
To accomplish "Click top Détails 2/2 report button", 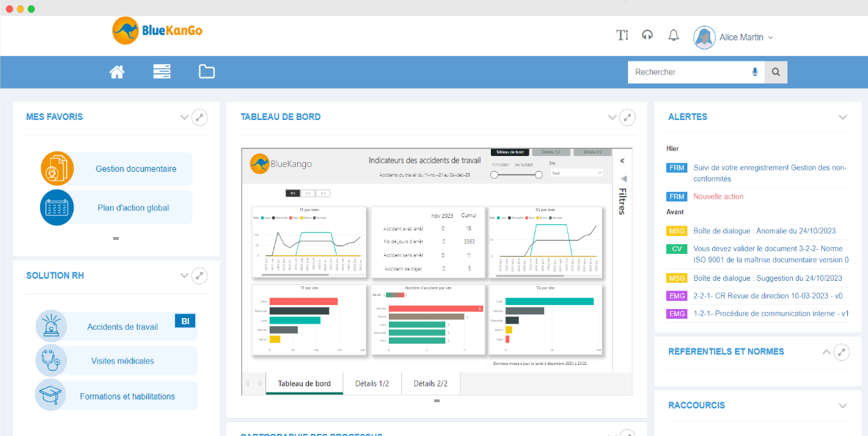I will (592, 152).
